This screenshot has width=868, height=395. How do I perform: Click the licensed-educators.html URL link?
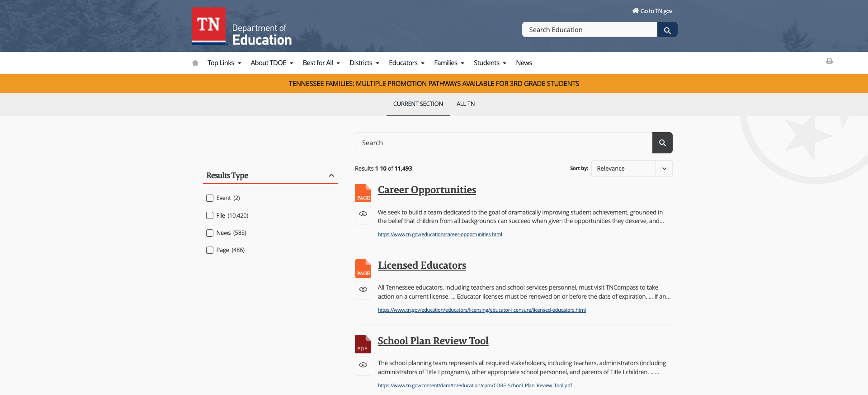pyautogui.click(x=482, y=310)
